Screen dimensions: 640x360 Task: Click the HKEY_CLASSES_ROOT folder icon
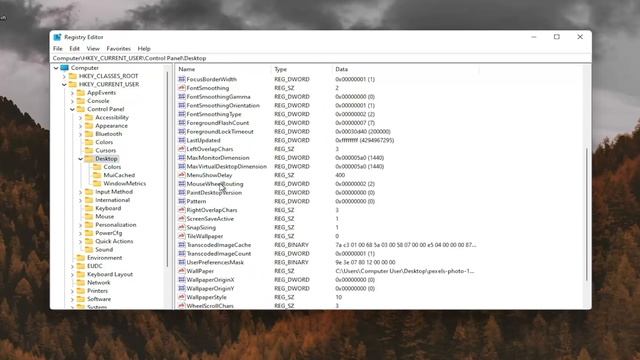[x=73, y=76]
